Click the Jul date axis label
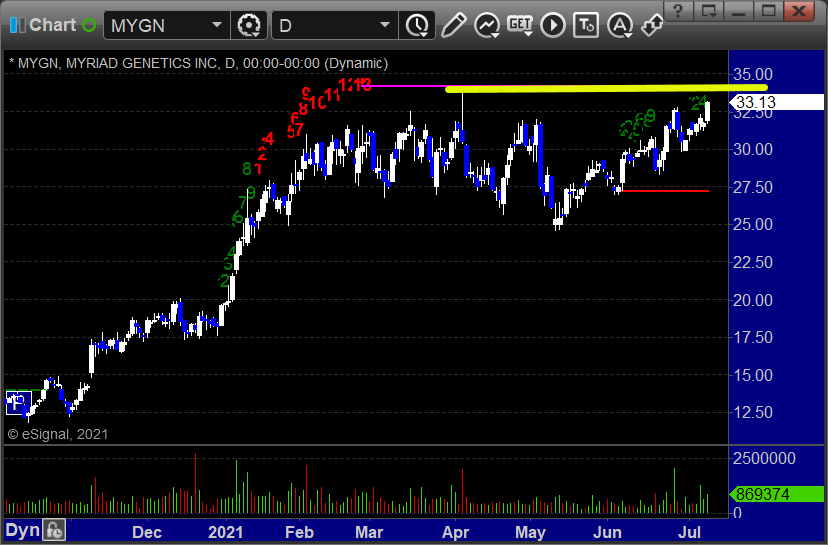This screenshot has height=545, width=828. coord(690,532)
